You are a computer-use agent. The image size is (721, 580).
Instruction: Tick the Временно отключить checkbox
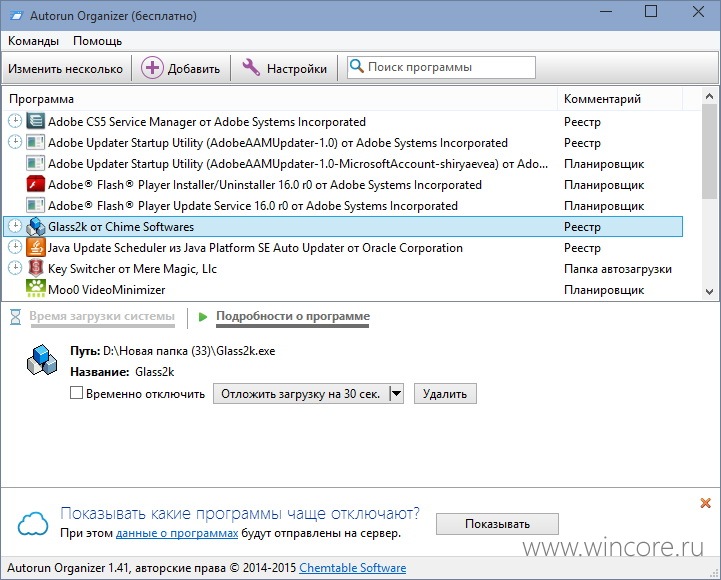coord(76,393)
